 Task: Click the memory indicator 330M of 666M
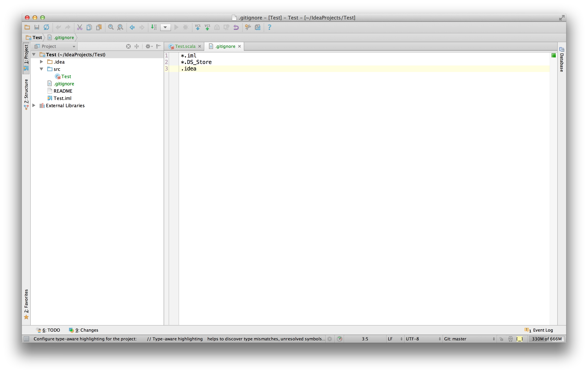click(546, 339)
